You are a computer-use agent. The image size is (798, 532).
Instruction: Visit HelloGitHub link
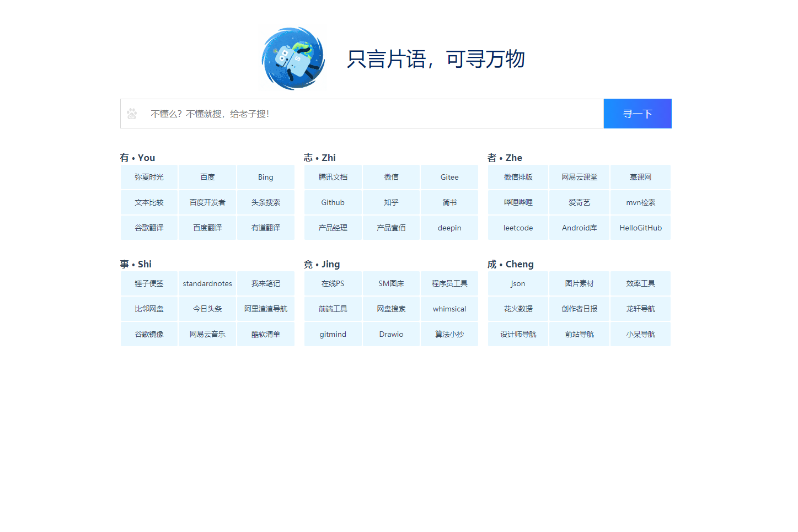pyautogui.click(x=640, y=228)
